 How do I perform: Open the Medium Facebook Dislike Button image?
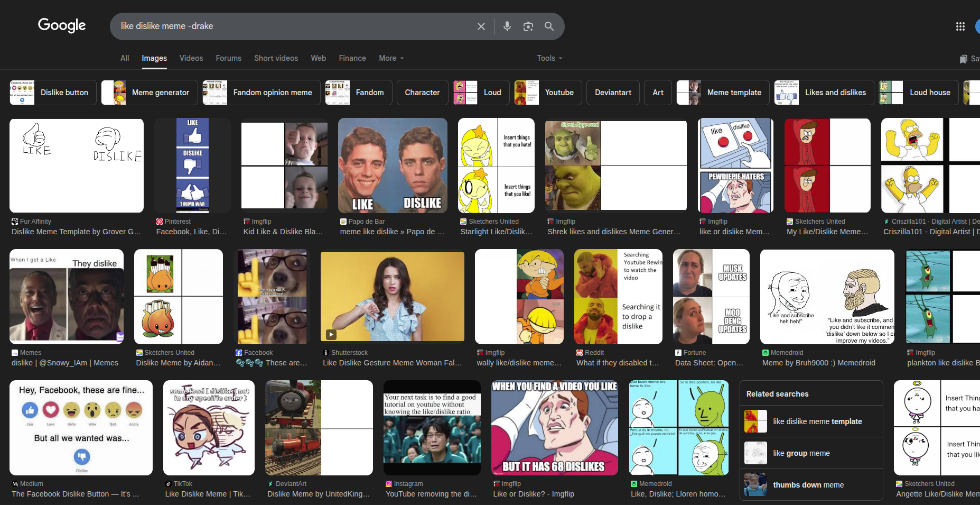81,428
